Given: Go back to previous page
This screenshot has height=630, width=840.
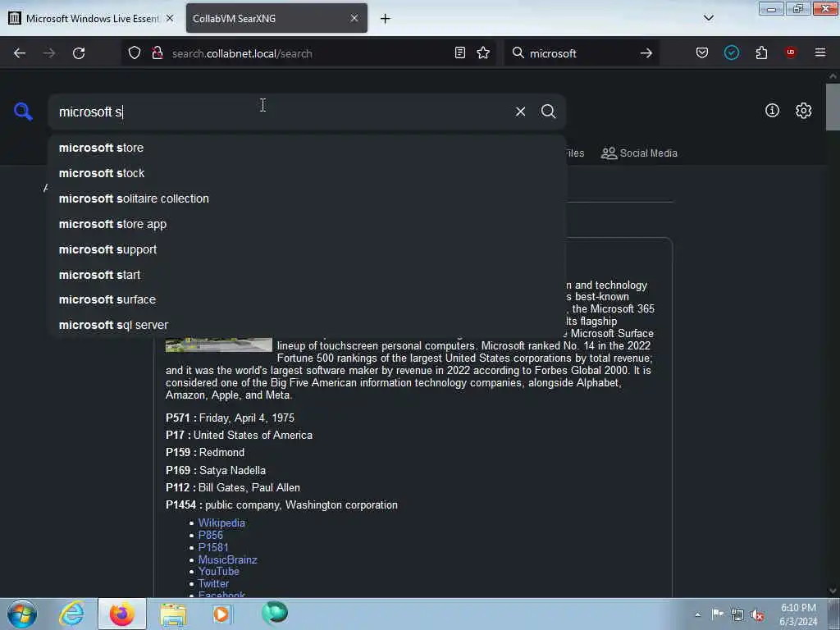Looking at the screenshot, I should tap(20, 53).
